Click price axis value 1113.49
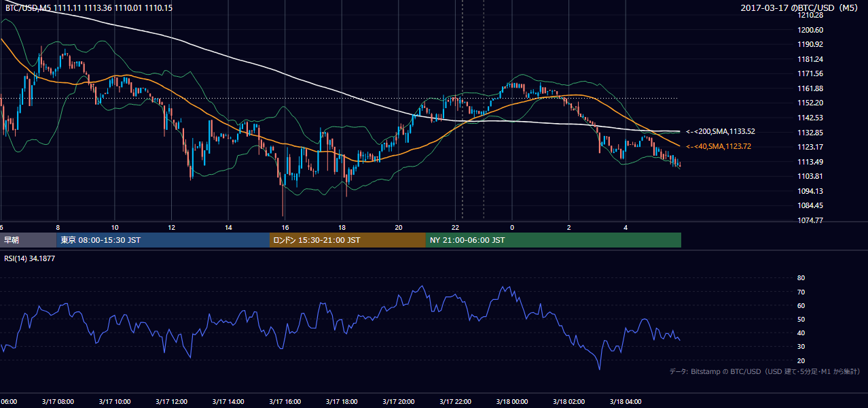 coord(811,162)
